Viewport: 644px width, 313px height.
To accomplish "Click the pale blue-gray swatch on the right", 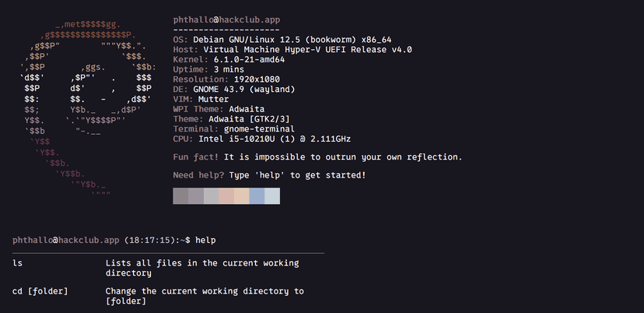I will pyautogui.click(x=272, y=196).
